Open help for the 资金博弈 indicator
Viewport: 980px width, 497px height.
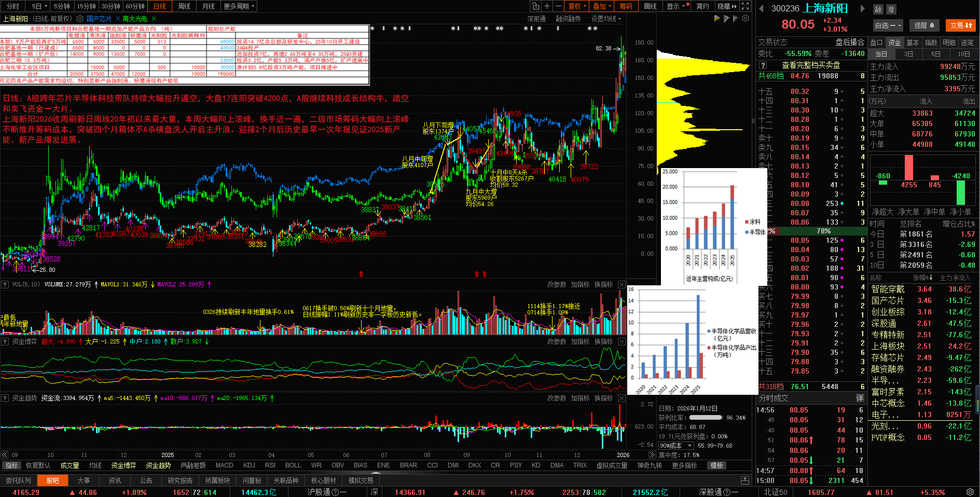tap(5, 341)
